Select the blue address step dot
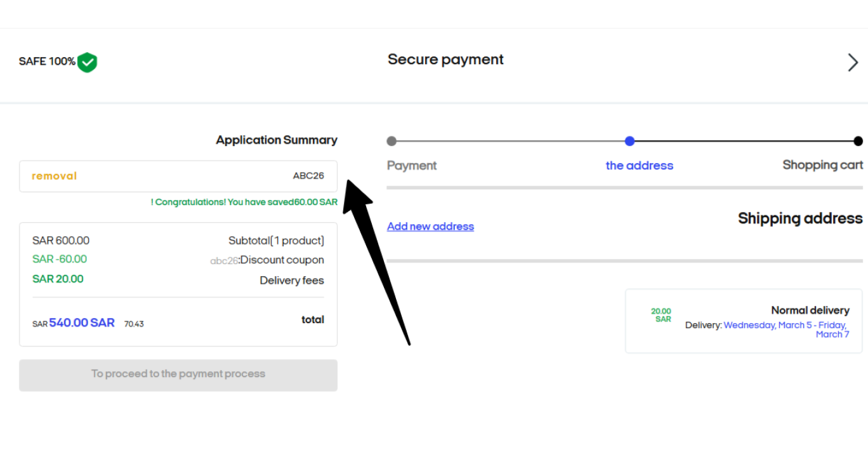Viewport: 868px width, 457px height. click(629, 141)
